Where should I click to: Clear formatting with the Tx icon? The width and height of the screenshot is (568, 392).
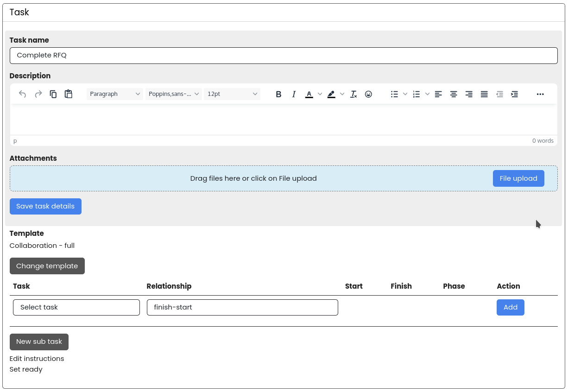point(353,94)
